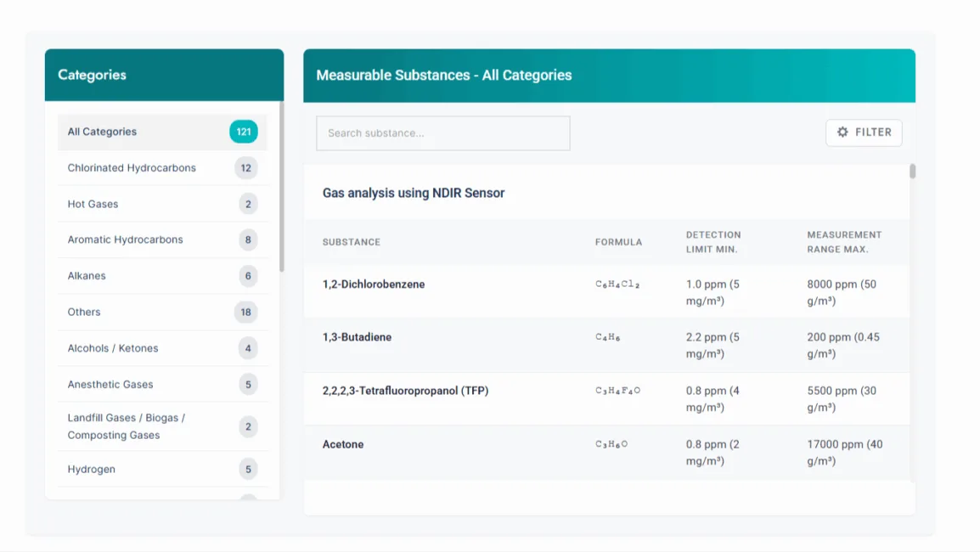Click the gear icon in the Filter button

[x=842, y=132]
